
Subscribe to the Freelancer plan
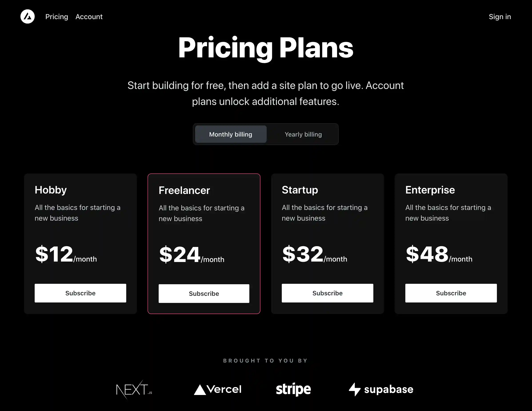tap(204, 293)
